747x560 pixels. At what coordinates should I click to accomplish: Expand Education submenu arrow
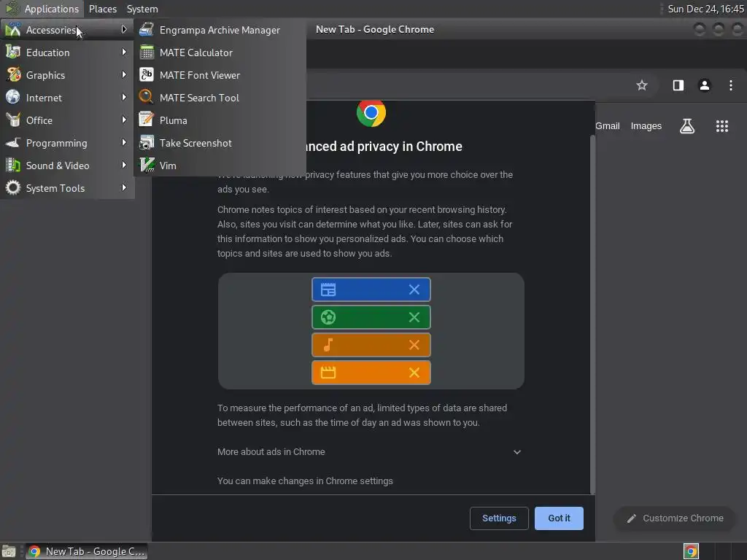(124, 52)
